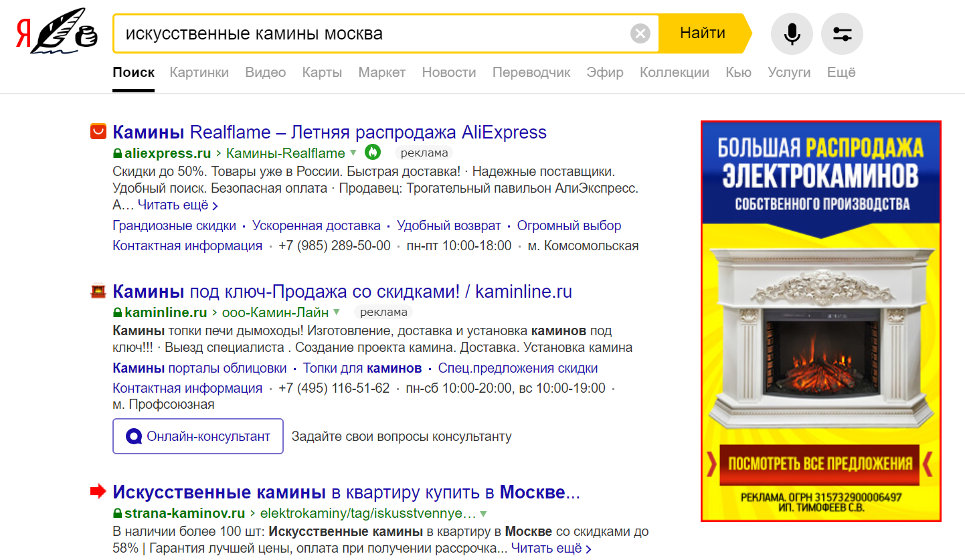Click the aliexpress.ru green domain link
Viewport: 965px width, 560px height.
tap(167, 153)
